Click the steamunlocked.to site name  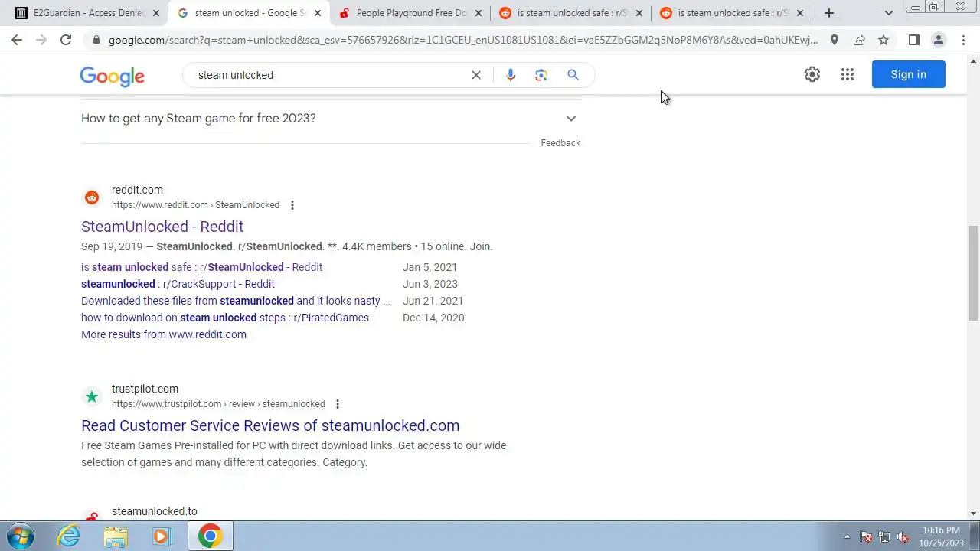pyautogui.click(x=155, y=511)
